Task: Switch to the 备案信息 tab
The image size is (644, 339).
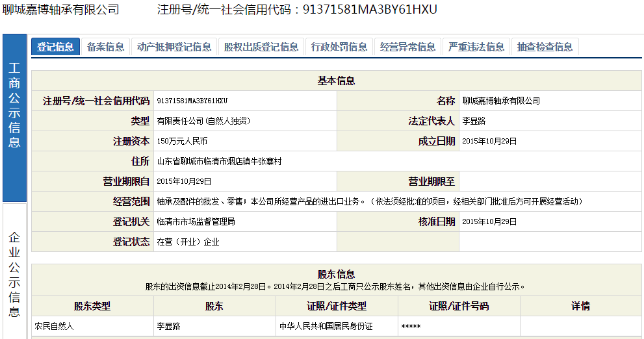Action: point(105,47)
